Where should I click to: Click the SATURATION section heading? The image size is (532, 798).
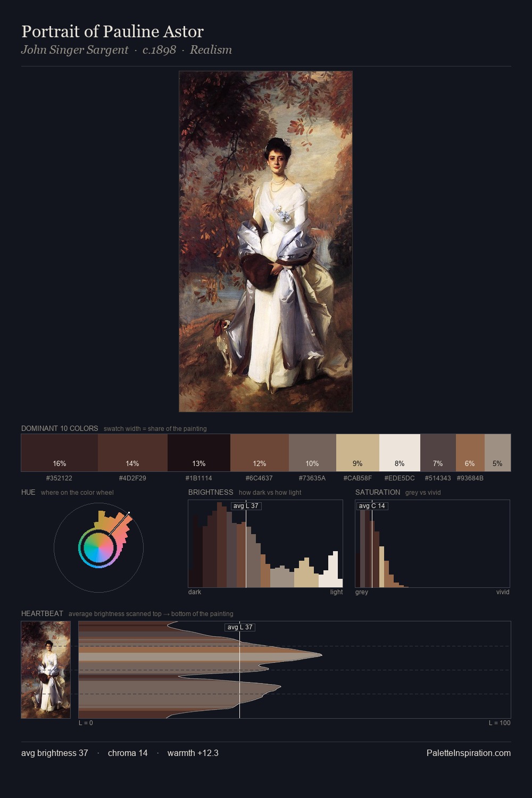378,492
